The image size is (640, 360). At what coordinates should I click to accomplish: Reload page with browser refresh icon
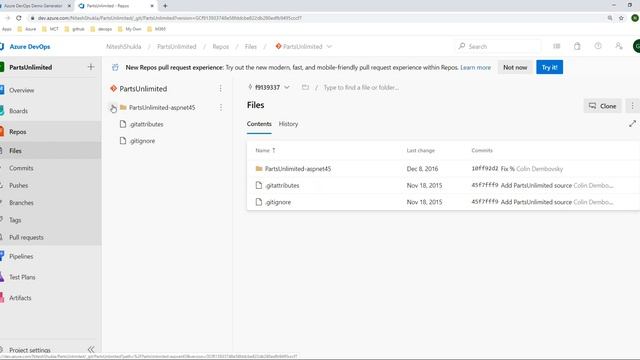[x=19, y=18]
